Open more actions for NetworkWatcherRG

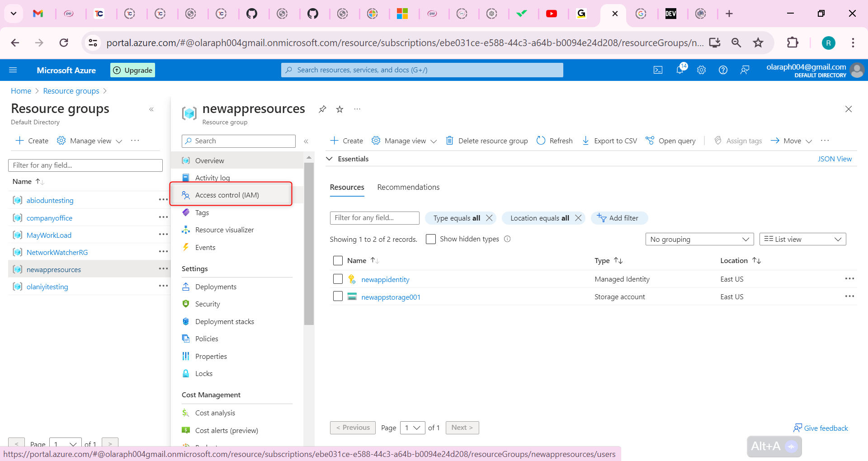pos(163,252)
